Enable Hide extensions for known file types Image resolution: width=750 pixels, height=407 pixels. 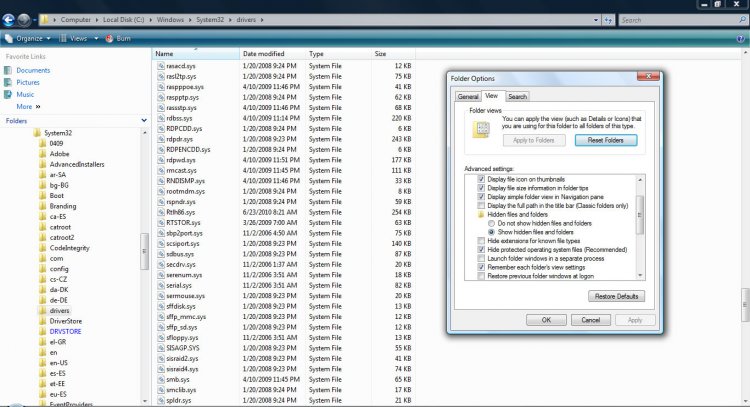point(481,241)
